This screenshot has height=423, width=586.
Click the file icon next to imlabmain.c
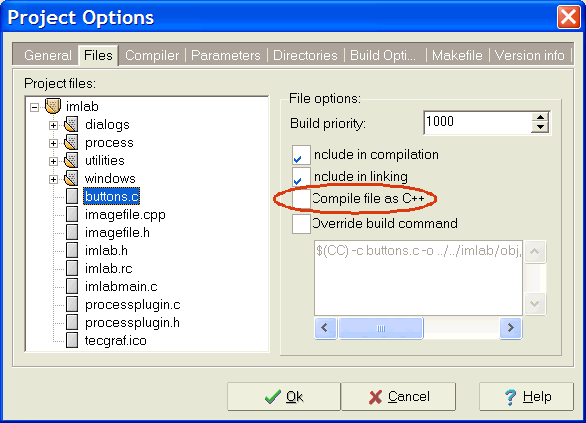72,286
